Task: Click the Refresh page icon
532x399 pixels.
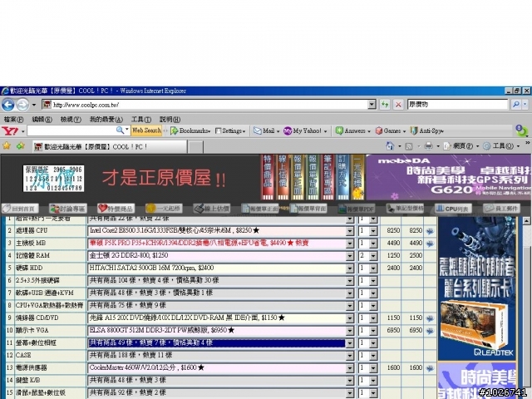Action: click(385, 105)
